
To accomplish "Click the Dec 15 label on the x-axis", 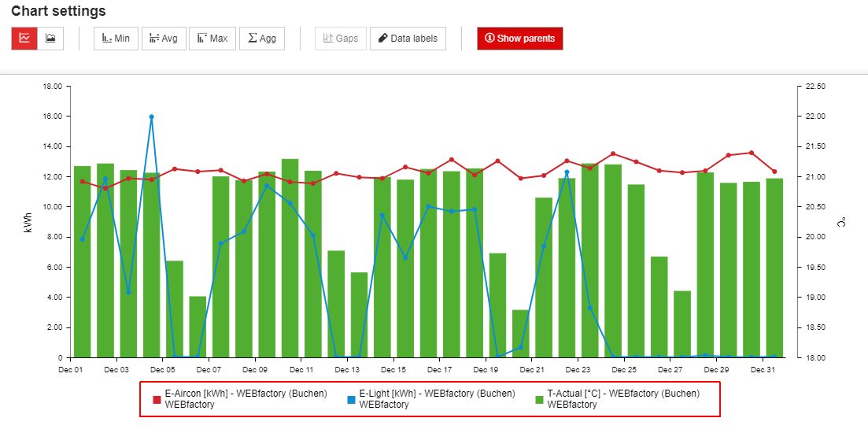I will (x=393, y=369).
